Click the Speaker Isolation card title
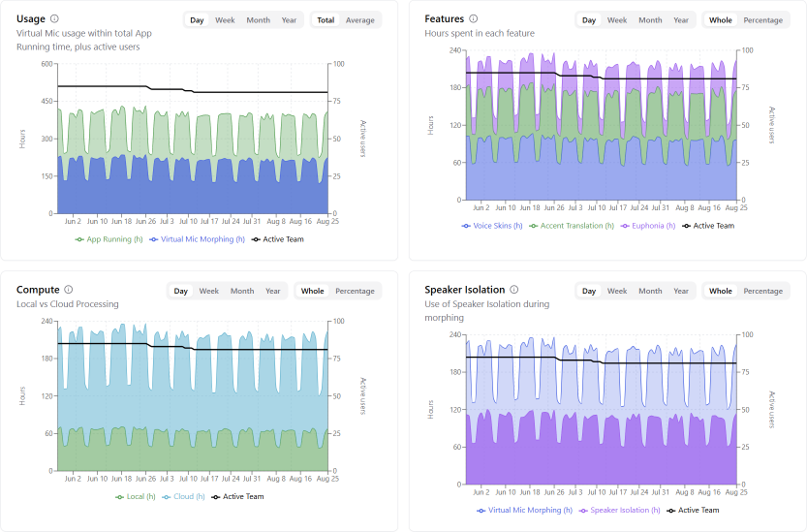Viewport: 807px width, 532px height. 465,290
